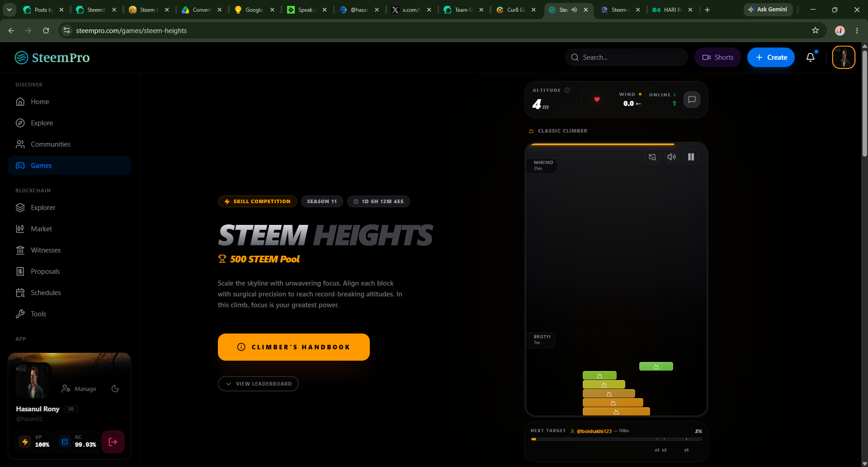Click the NHRIYAD 25m marker
This screenshot has width=868, height=467.
(543, 165)
